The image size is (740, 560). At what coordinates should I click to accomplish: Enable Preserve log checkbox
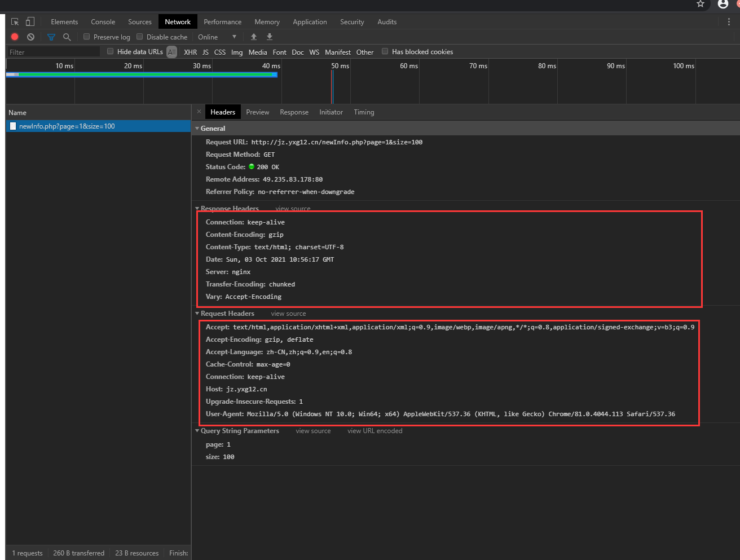pyautogui.click(x=87, y=37)
